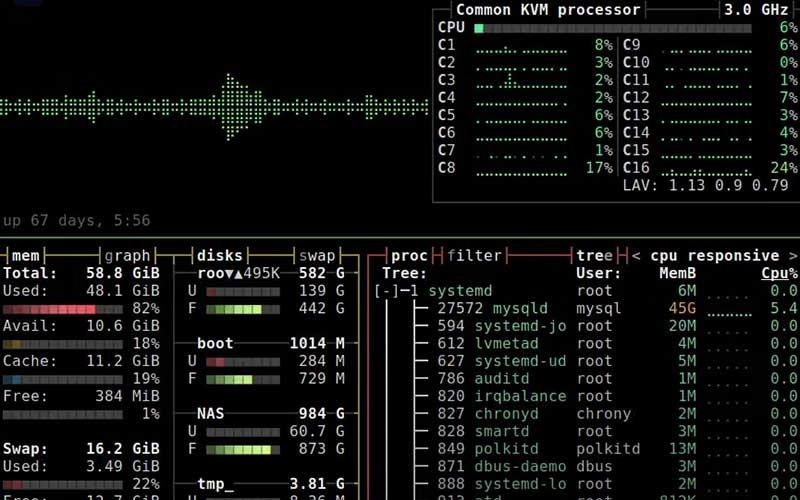Click the right sort arrow after cpu responsive
The height and width of the screenshot is (500, 800).
pos(793,255)
